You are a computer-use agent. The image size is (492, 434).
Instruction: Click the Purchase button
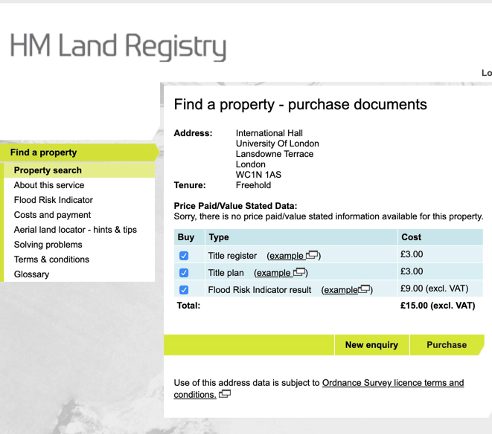(446, 345)
